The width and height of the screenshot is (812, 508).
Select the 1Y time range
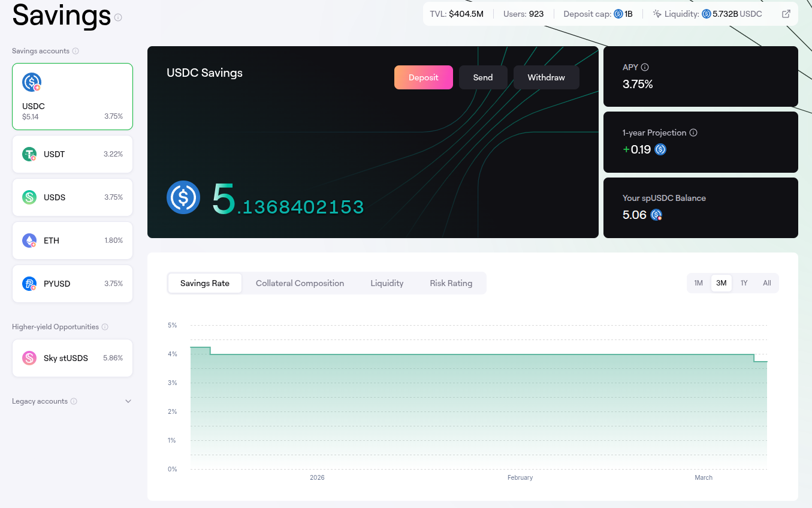coord(744,283)
